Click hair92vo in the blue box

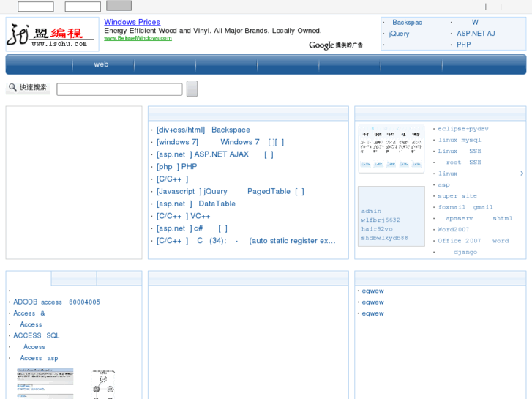click(377, 229)
